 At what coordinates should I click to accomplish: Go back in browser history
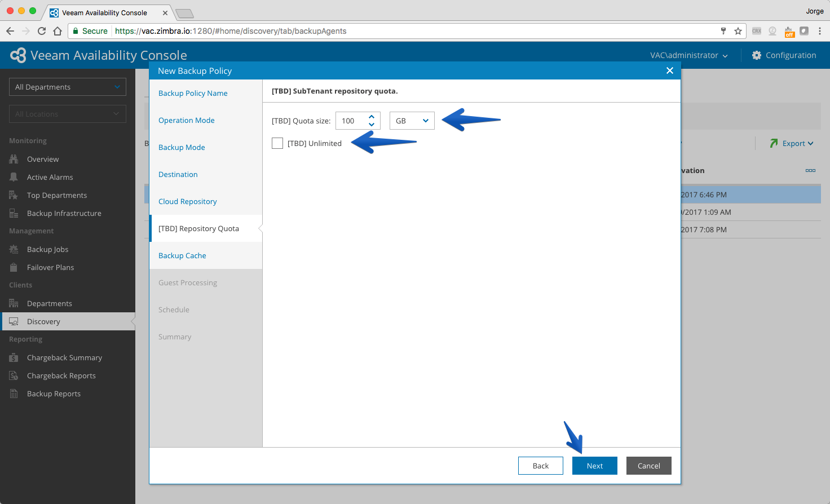coord(10,31)
